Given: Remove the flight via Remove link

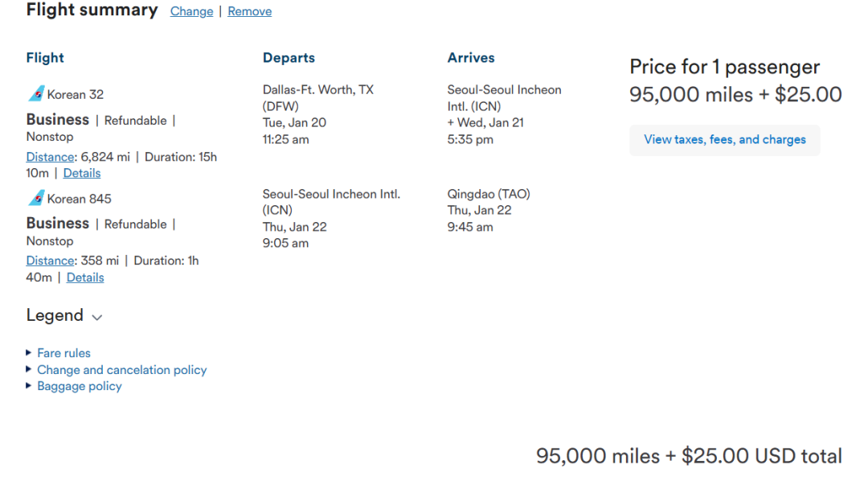Looking at the screenshot, I should (x=249, y=11).
